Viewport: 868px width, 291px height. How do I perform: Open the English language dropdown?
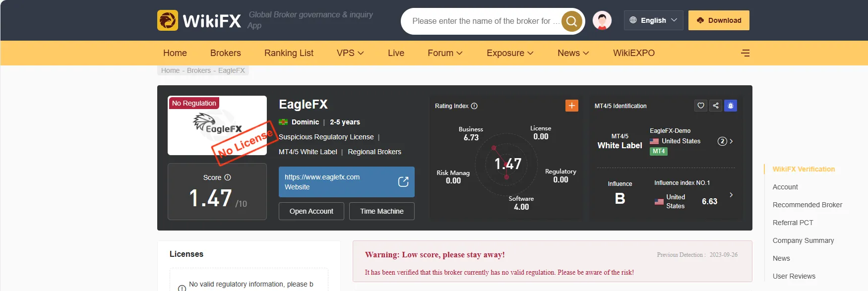coord(653,20)
